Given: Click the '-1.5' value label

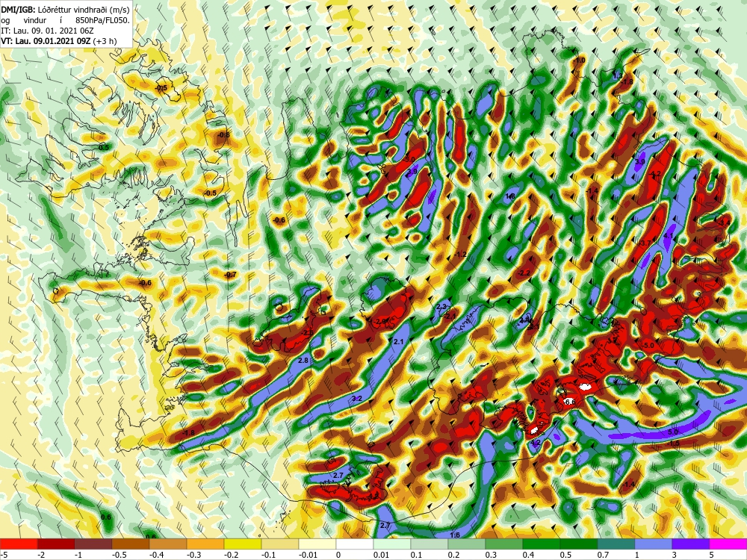Looking at the screenshot, I should 674,444.
